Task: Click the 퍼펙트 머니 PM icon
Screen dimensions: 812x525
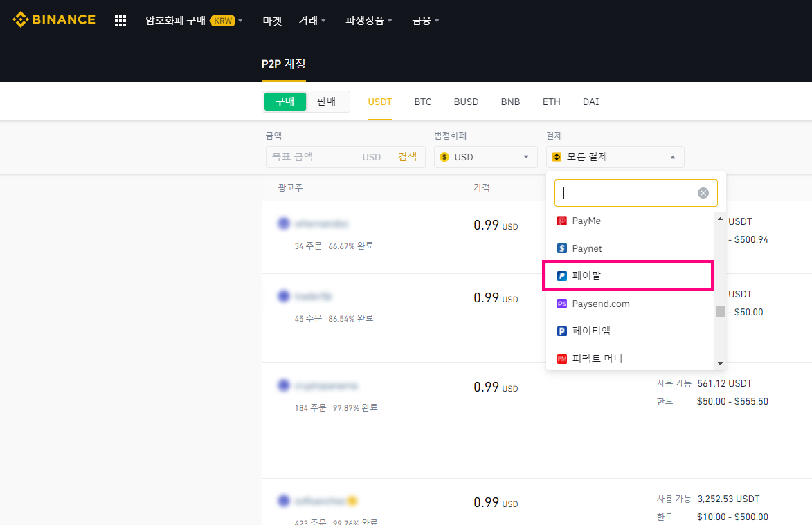Action: [x=562, y=358]
